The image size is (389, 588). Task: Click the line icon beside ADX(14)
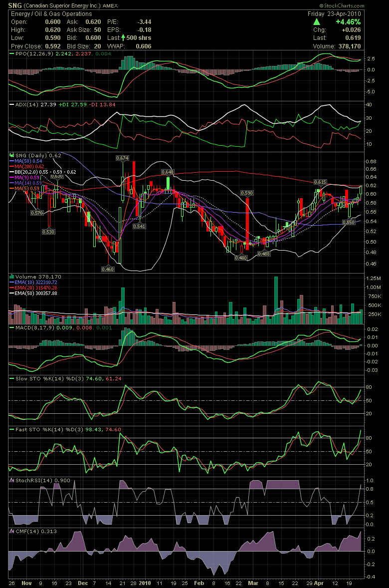[11, 104]
